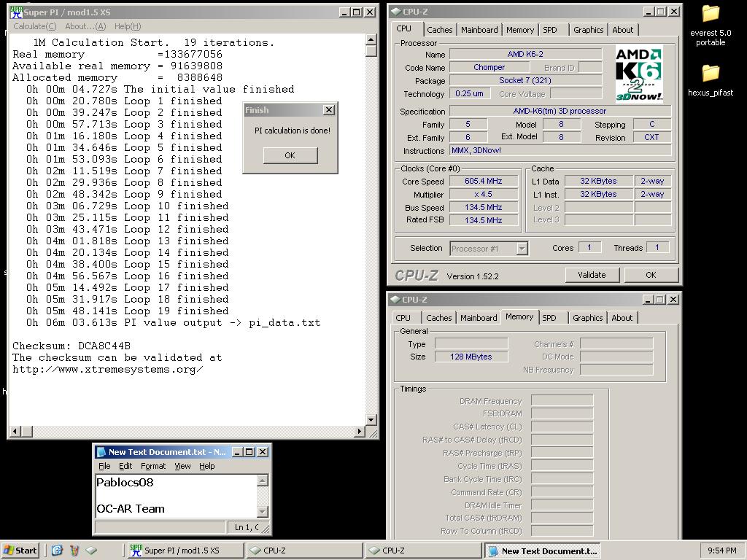Open the Calculate menu in Super PI
Screen dimensions: 747x560
point(35,26)
